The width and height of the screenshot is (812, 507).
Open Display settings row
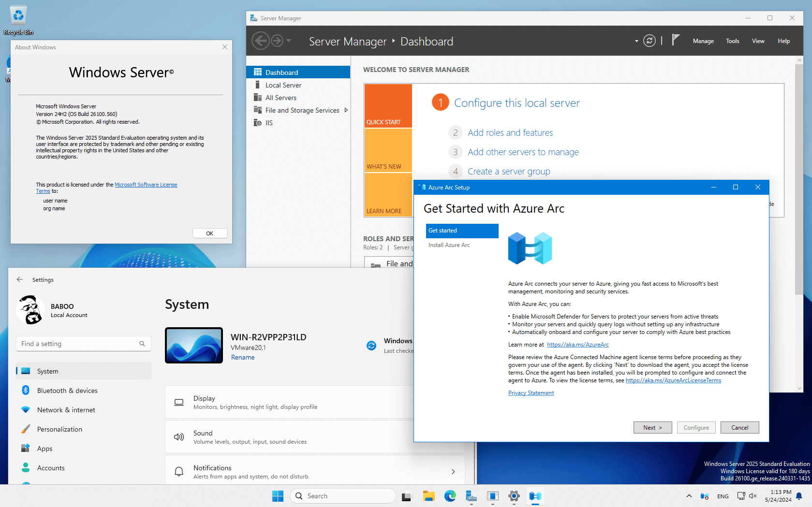point(289,402)
